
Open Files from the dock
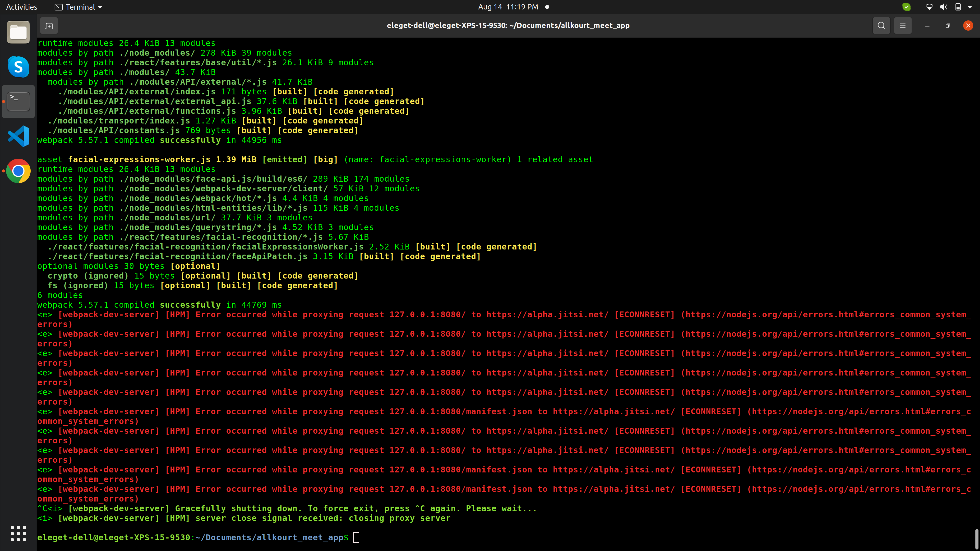(x=18, y=32)
